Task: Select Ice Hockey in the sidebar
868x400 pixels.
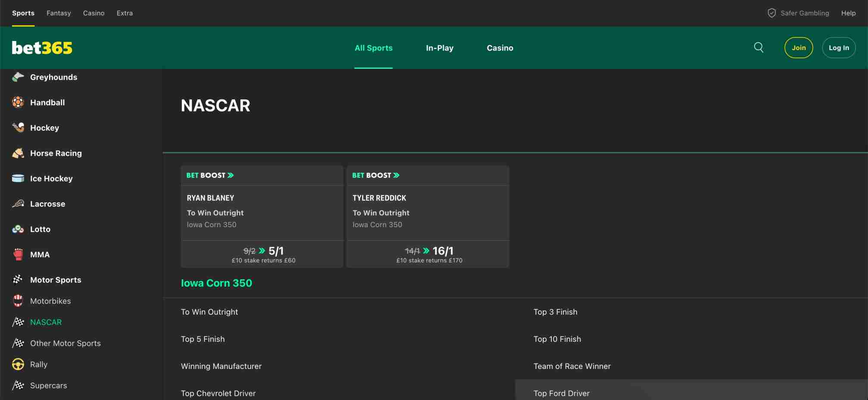Action: 51,178
